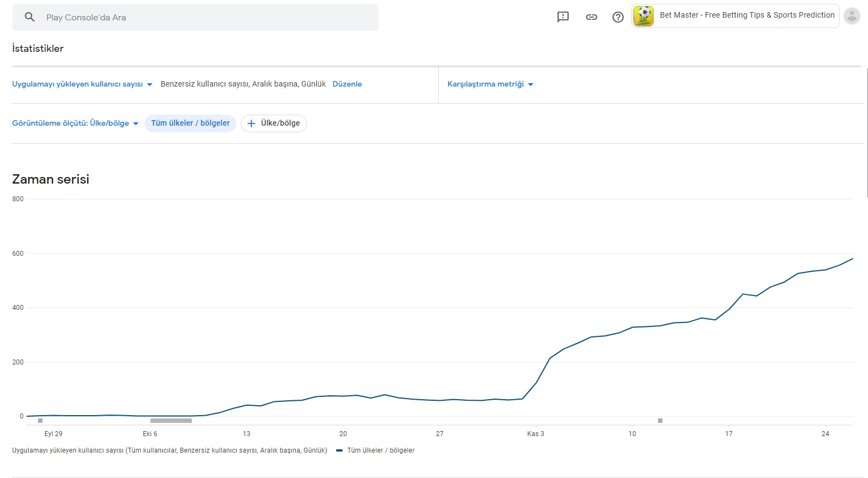Expand Uygulamayı yükleyen kullanıcı sayısı dropdown
This screenshot has height=478, width=868.
click(x=82, y=84)
